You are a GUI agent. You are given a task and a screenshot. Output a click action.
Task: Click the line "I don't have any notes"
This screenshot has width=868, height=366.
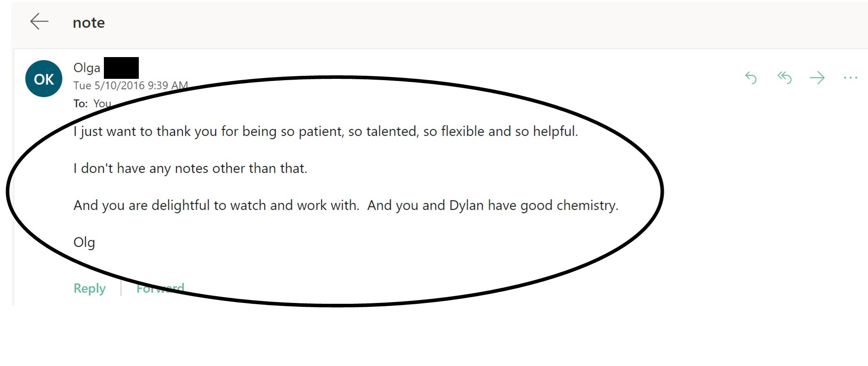(x=190, y=168)
